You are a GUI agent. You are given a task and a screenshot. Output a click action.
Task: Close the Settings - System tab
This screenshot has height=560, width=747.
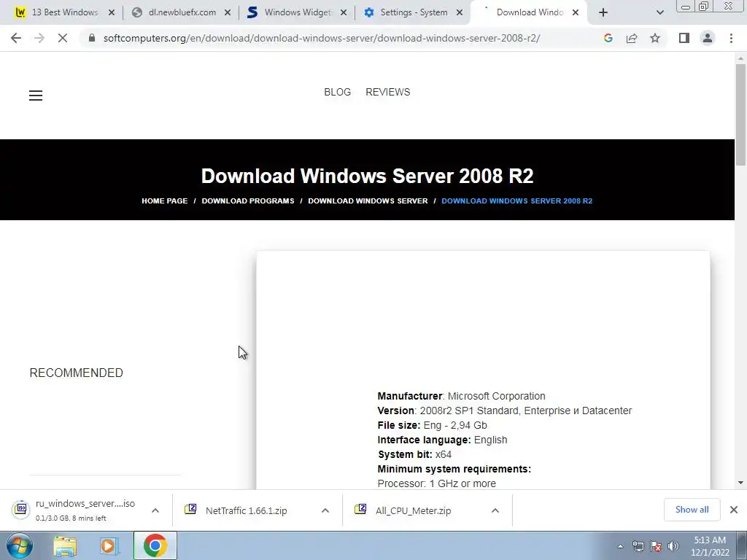point(460,12)
